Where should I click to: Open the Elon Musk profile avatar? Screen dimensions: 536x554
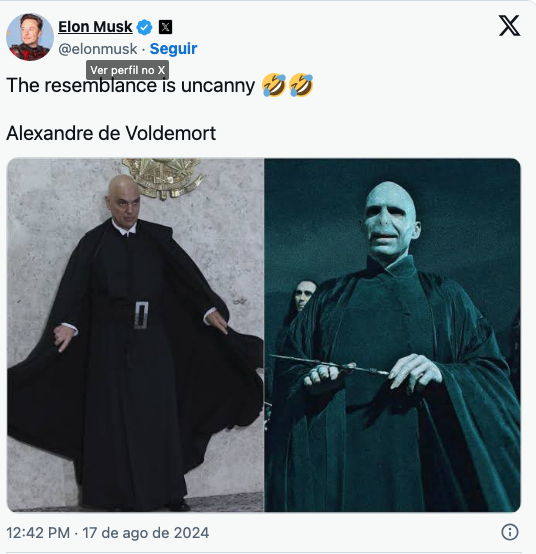[30, 37]
